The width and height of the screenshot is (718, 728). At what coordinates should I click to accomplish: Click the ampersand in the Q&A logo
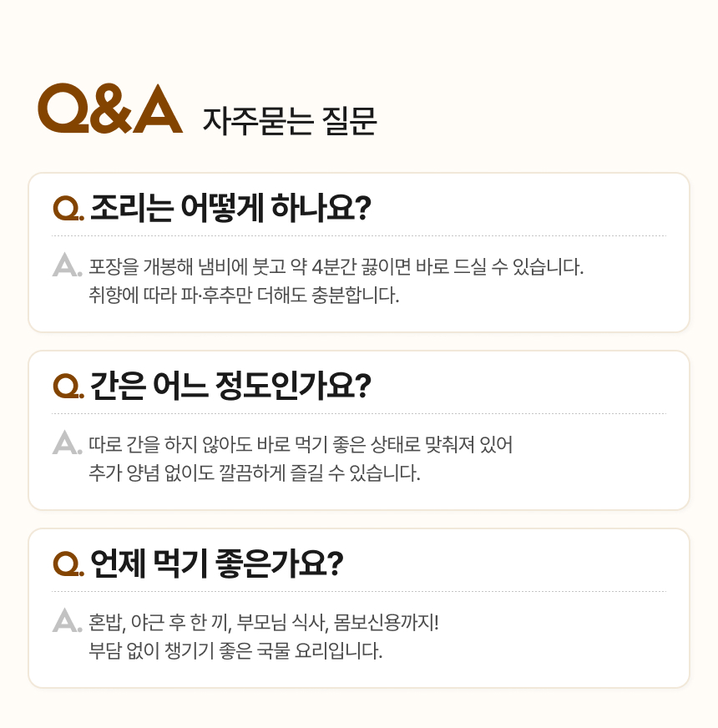click(110, 109)
